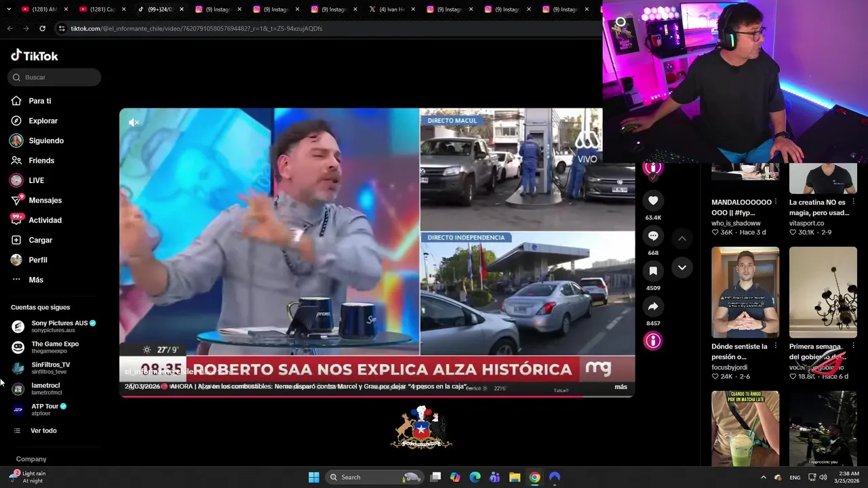Go to previous video with up arrow
The height and width of the screenshot is (488, 868).
pyautogui.click(x=682, y=239)
